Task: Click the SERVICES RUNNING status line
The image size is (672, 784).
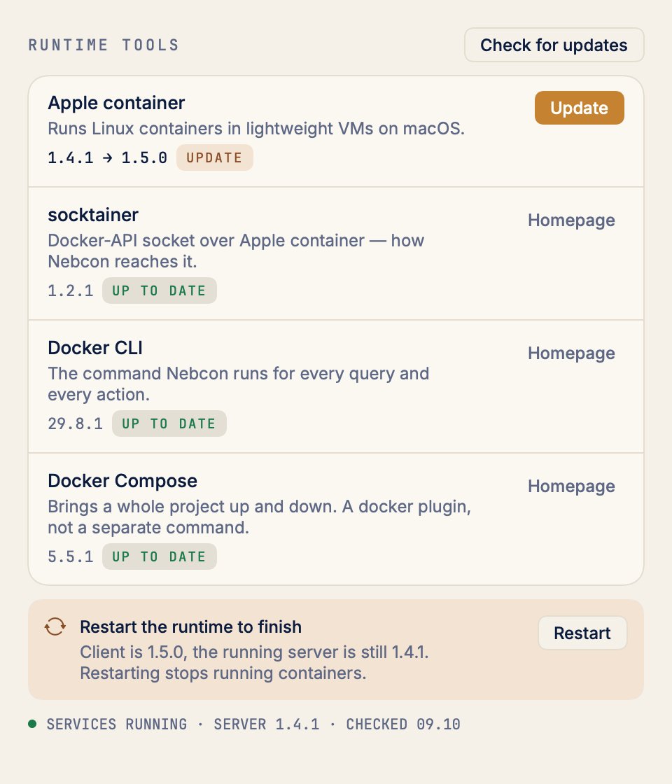Action: pos(253,724)
